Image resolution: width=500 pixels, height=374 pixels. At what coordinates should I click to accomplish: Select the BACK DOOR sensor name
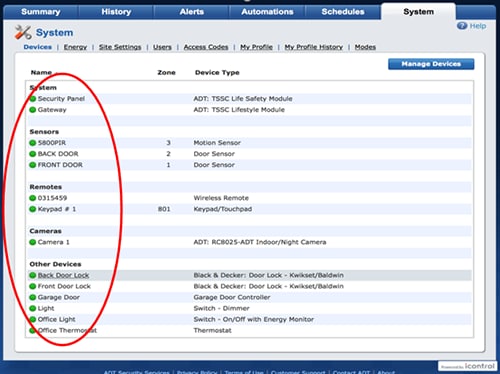click(58, 154)
